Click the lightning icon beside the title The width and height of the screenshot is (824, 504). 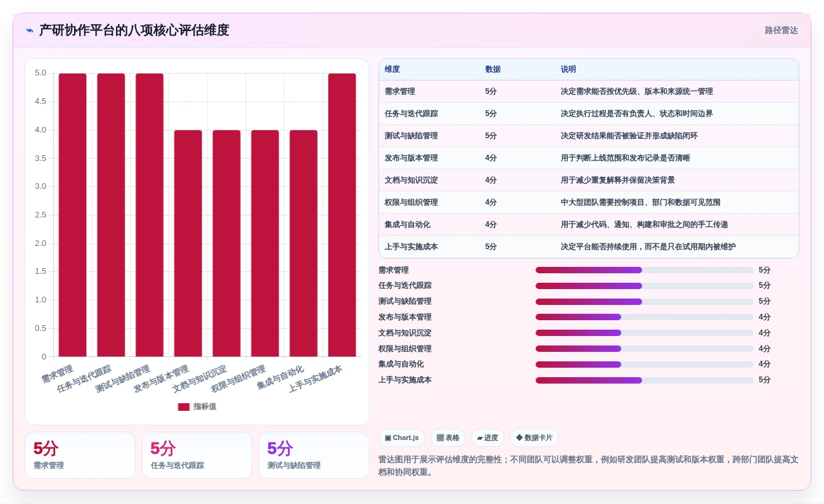pyautogui.click(x=30, y=30)
